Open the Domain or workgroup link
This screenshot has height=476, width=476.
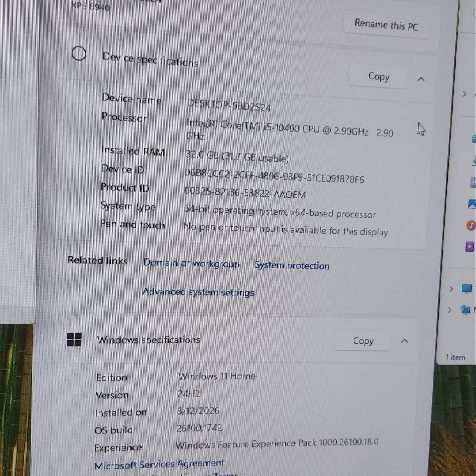pyautogui.click(x=192, y=263)
